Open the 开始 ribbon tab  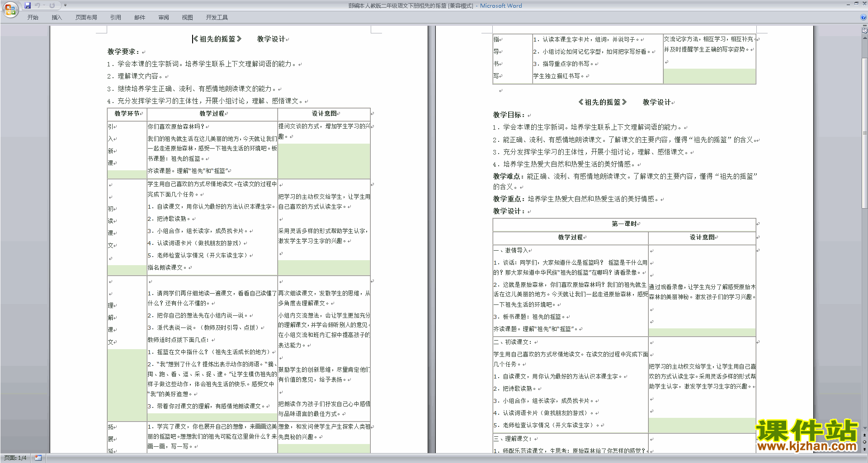click(x=33, y=18)
